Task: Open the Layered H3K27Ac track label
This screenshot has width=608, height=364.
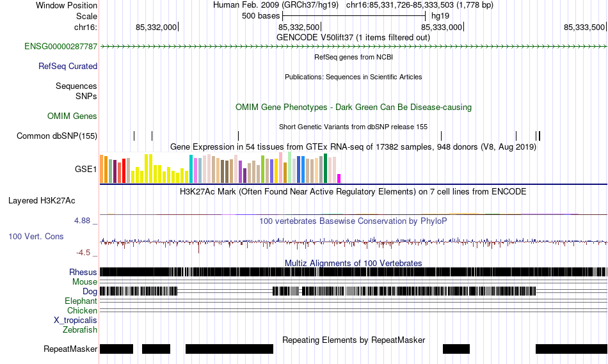Action: (42, 200)
